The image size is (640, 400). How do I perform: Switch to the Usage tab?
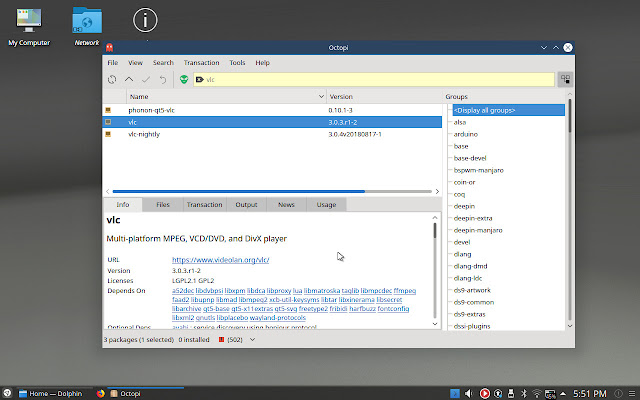326,205
